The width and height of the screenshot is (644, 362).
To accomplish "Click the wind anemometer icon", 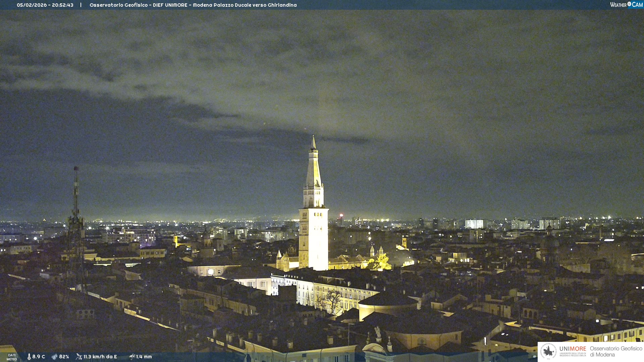I will 79,357.
